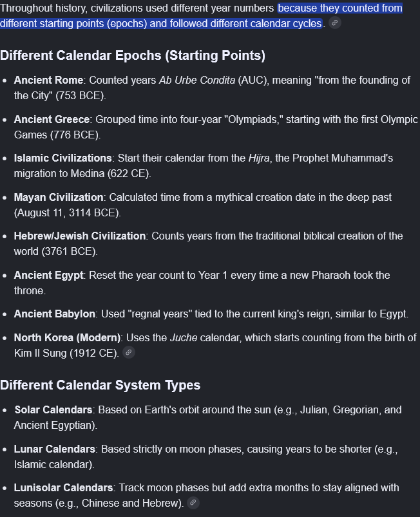This screenshot has width=420, height=517.
Task: Click the heading Different Calendar System Types
Action: click(100, 385)
